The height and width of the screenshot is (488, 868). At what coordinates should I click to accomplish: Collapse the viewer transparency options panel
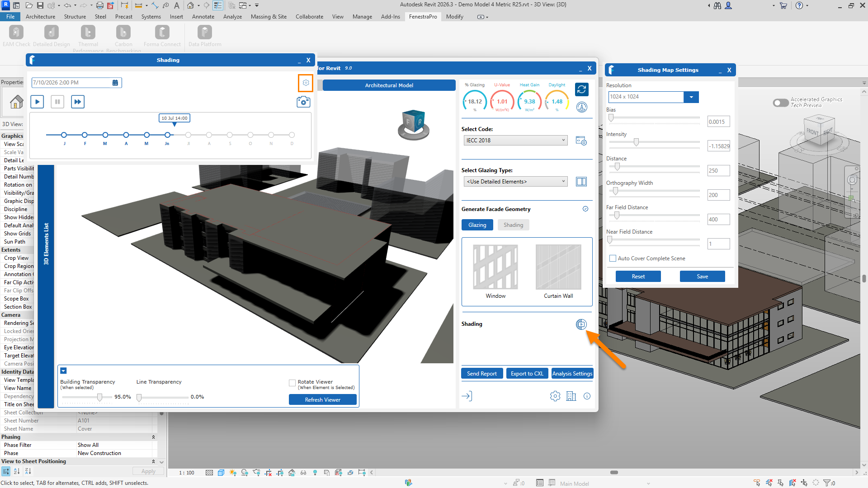63,371
